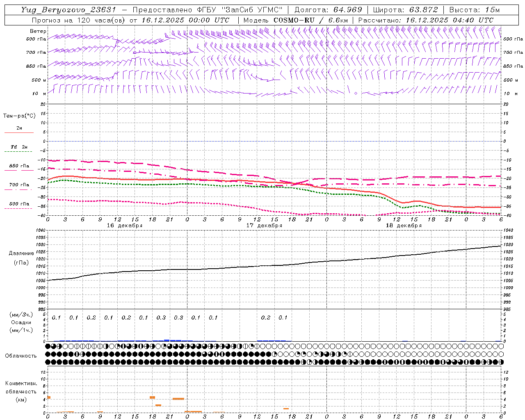Click the Тем-ра(°C) temperature axis title
The image size is (525, 420).
19,116
